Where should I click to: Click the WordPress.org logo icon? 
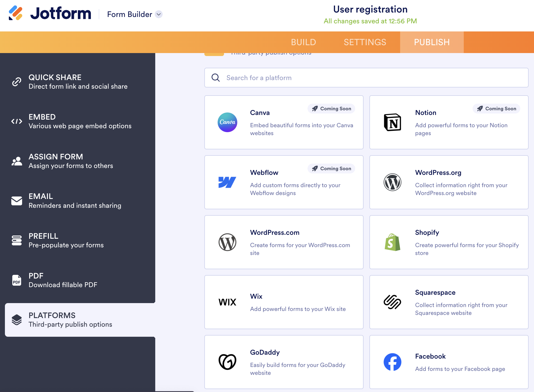coord(393,182)
